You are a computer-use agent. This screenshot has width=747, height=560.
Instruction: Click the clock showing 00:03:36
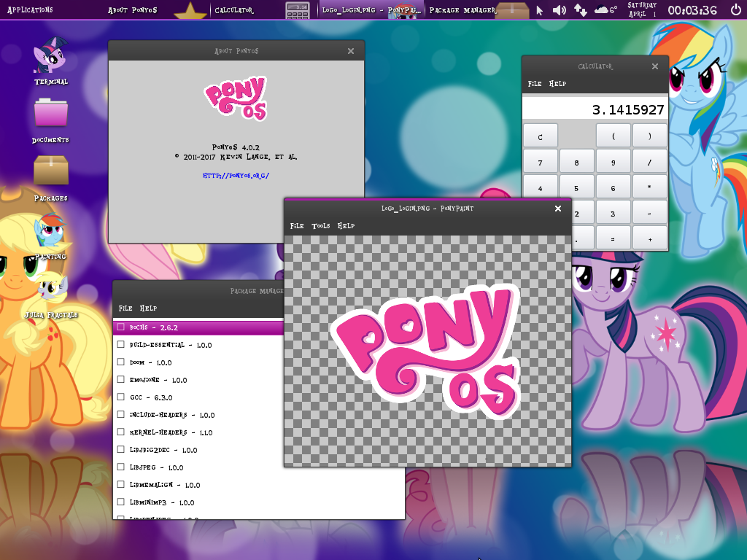pos(692,10)
